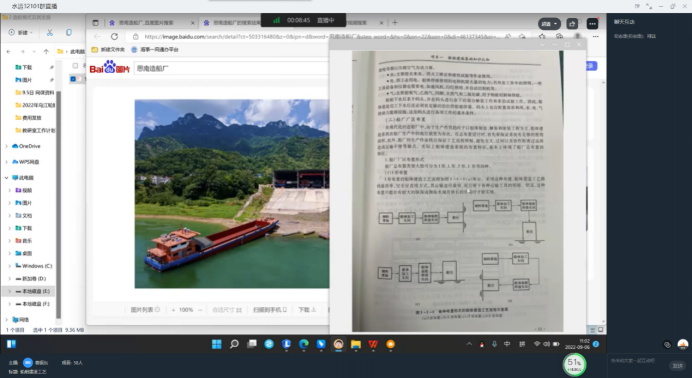This screenshot has width=692, height=378.
Task: Open the 海事一网通办平台 bookmark
Action: coord(155,50)
